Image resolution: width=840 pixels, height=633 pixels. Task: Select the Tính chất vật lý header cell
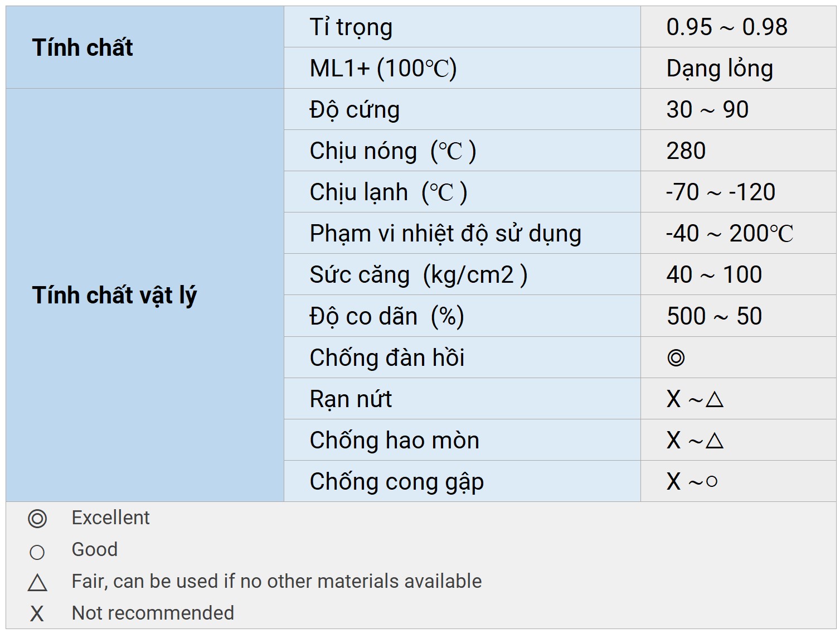(114, 296)
